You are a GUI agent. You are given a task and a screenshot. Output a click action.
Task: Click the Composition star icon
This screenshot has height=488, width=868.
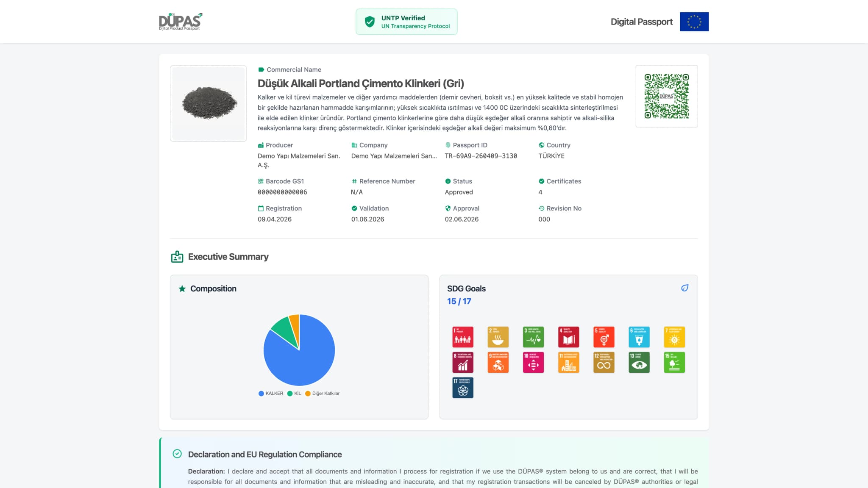coord(182,288)
